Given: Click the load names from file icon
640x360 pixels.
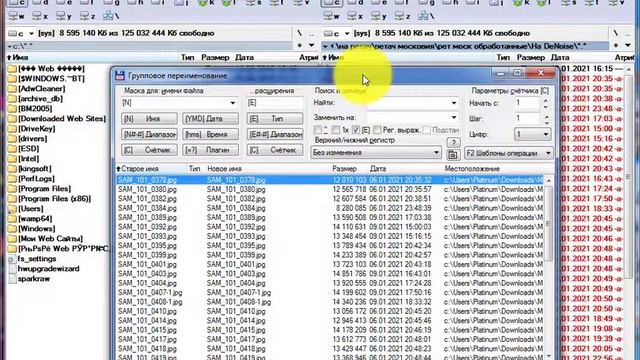Looking at the screenshot, I should 453,154.
